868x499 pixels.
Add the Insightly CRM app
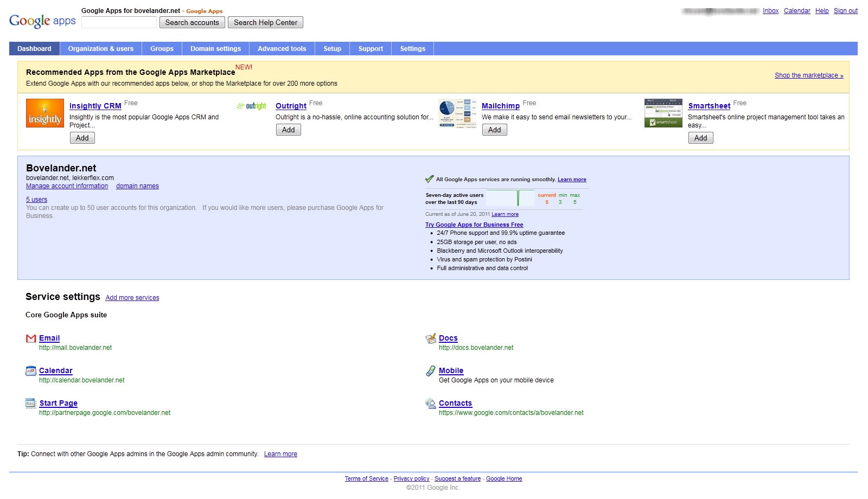click(x=82, y=138)
